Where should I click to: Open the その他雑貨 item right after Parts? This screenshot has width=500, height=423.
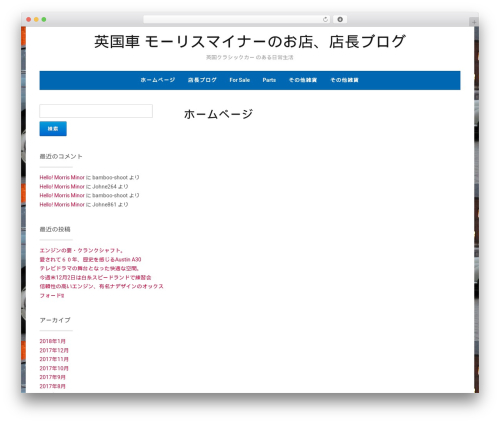(303, 80)
